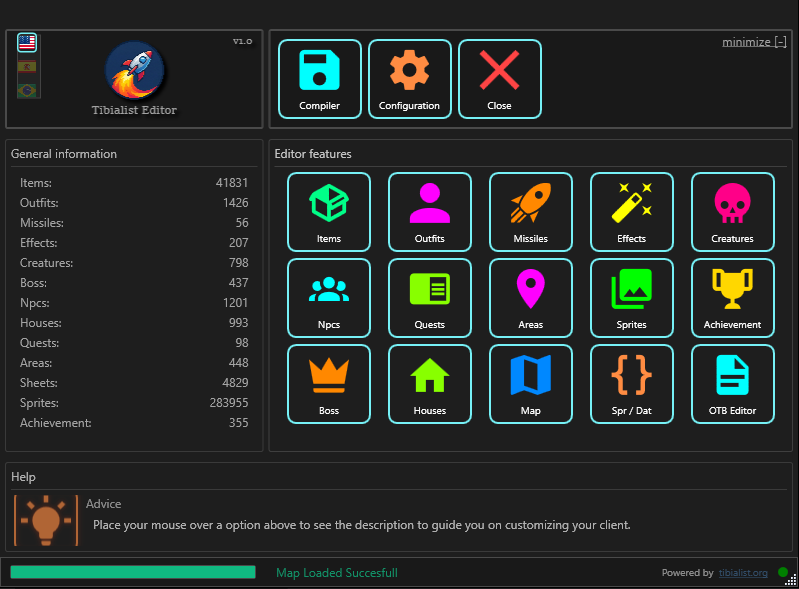Open the Effects editor
Screen dimensions: 799x589
tap(631, 212)
